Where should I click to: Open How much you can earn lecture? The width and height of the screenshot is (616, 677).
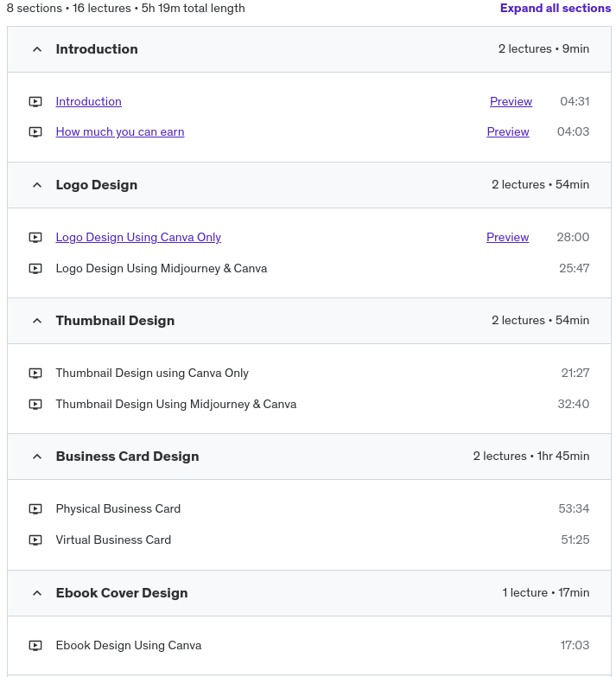pos(120,132)
